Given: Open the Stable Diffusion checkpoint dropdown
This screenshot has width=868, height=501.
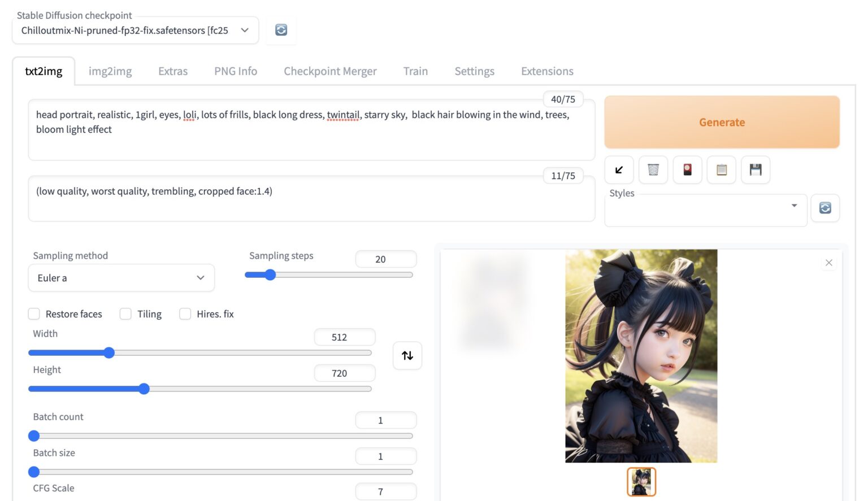Looking at the screenshot, I should [135, 31].
